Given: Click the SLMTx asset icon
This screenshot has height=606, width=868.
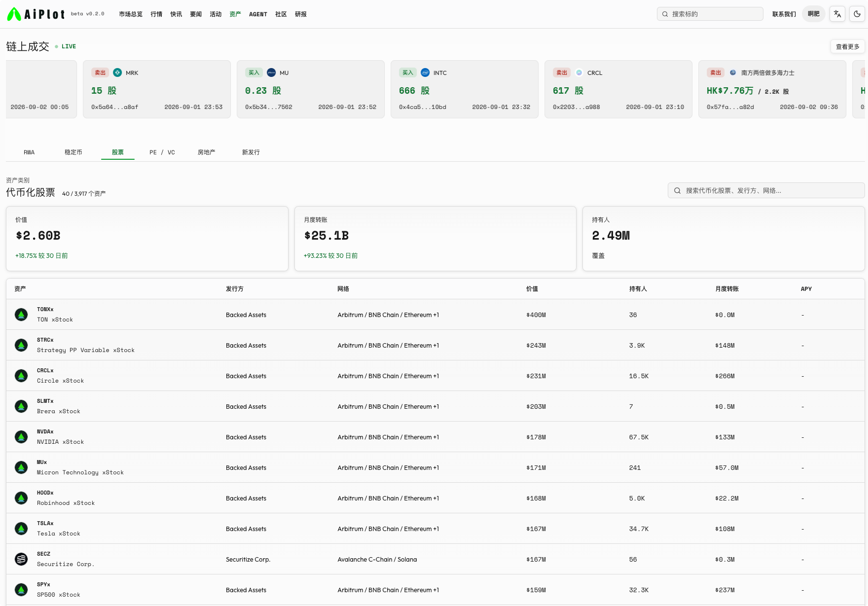Looking at the screenshot, I should tap(21, 406).
